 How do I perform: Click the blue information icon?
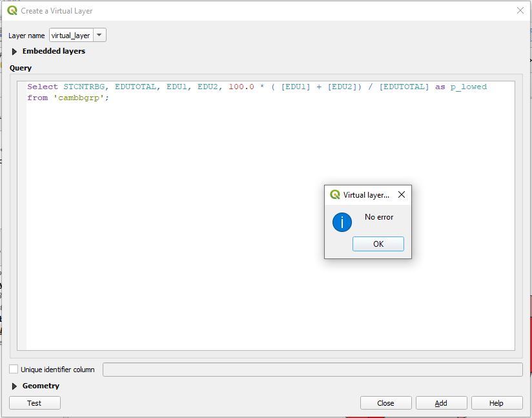click(x=342, y=222)
